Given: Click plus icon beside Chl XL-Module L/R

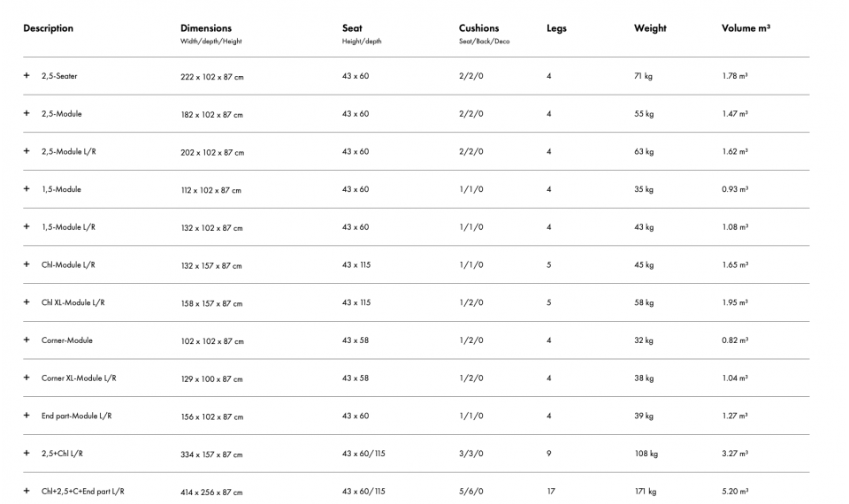Looking at the screenshot, I should tap(27, 302).
